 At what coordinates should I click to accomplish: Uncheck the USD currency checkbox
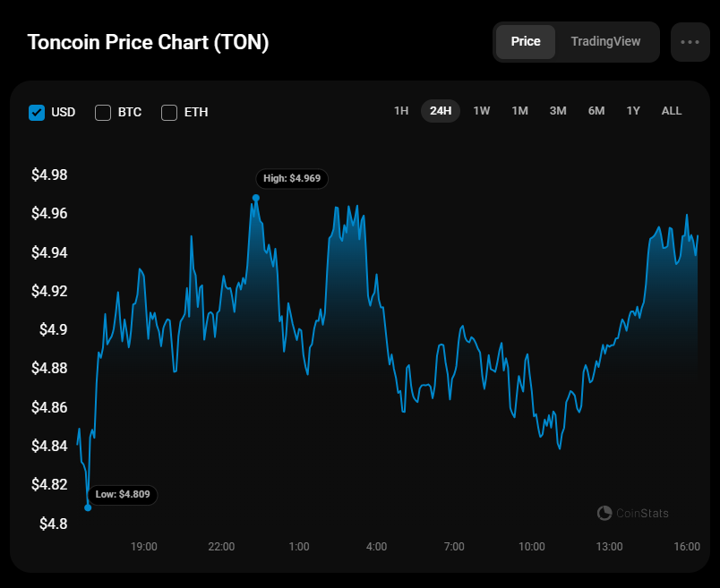[37, 112]
